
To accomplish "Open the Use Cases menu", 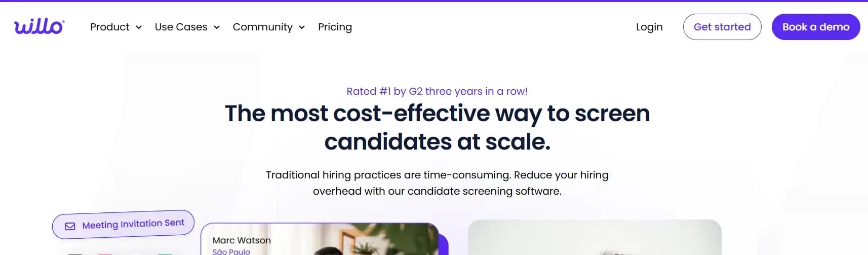I will [181, 27].
